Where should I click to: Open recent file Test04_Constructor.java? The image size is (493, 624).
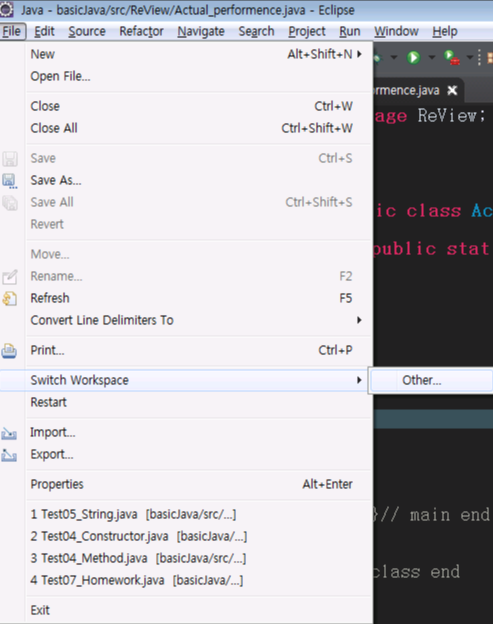pyautogui.click(x=186, y=536)
